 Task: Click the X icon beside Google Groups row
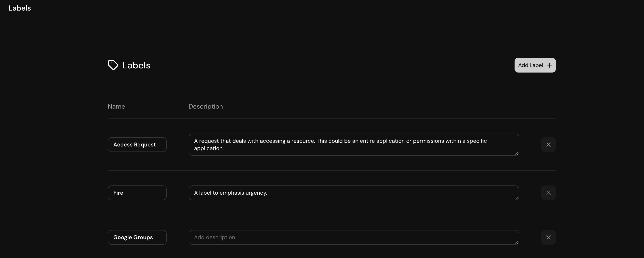pos(548,237)
